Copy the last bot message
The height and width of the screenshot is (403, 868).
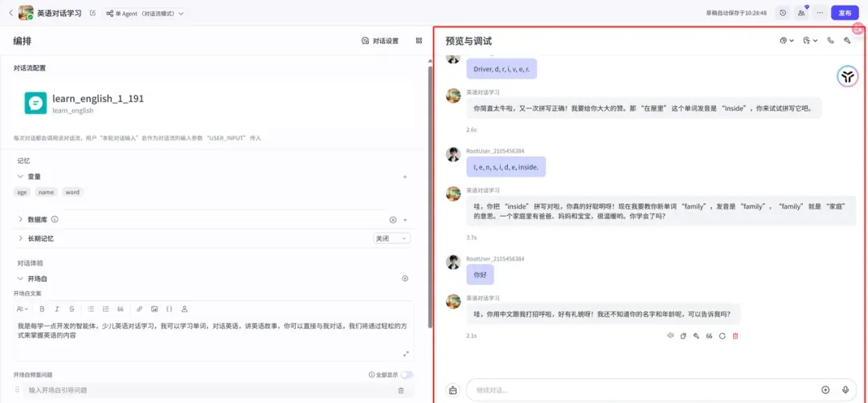(683, 336)
